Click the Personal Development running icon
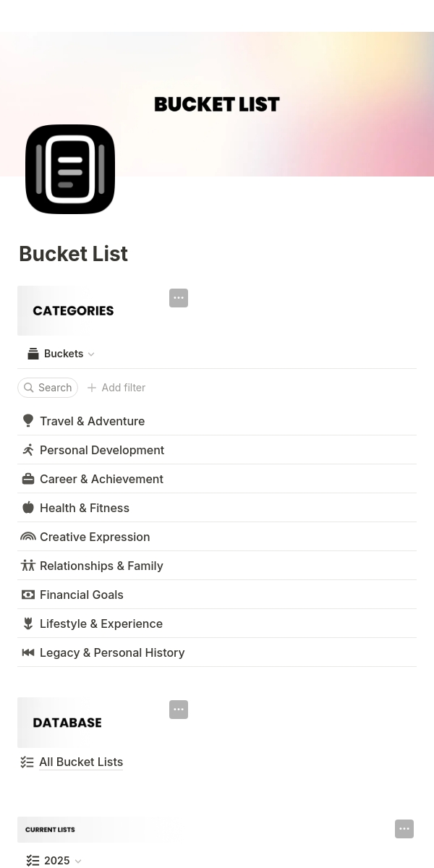 (28, 450)
